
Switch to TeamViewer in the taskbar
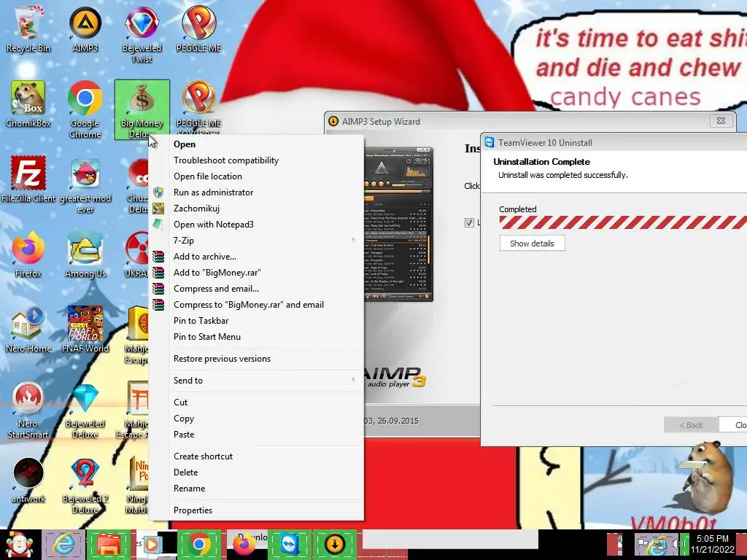[x=289, y=544]
